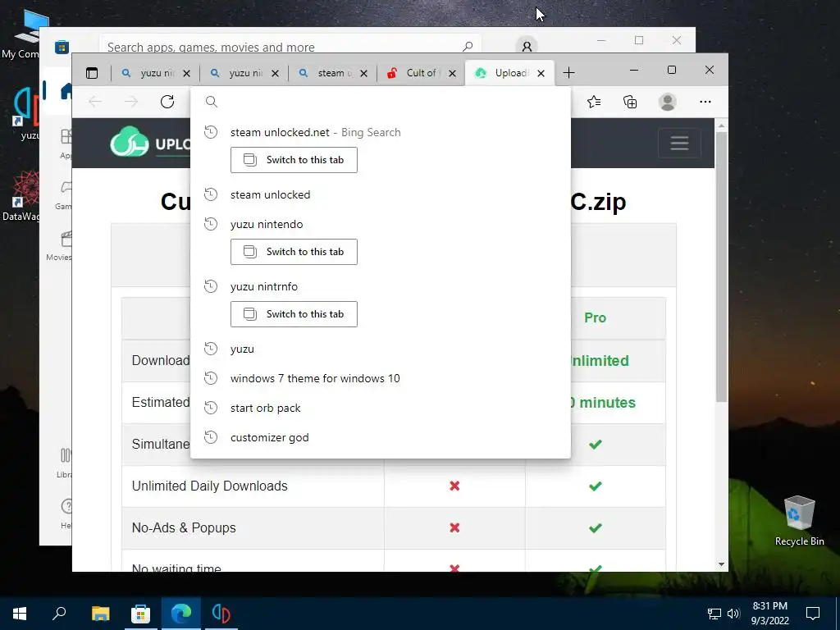
Task: Open File Explorer from the taskbar
Action: pyautogui.click(x=100, y=614)
